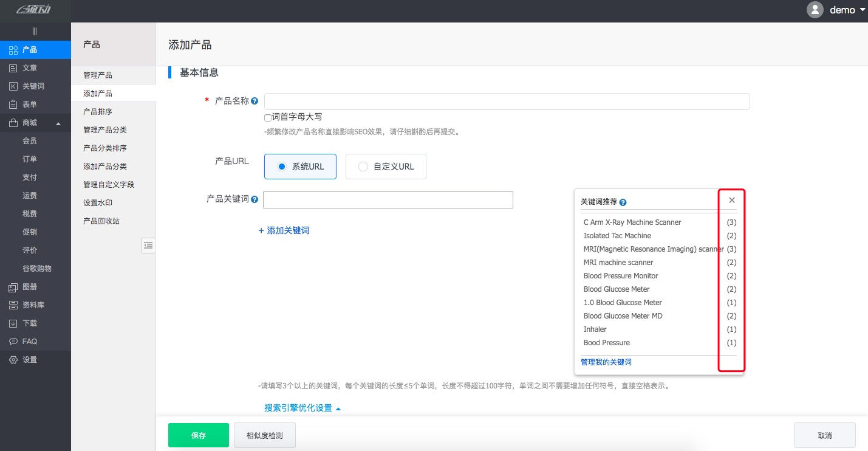
Task: Open the demo account dropdown
Action: 844,10
